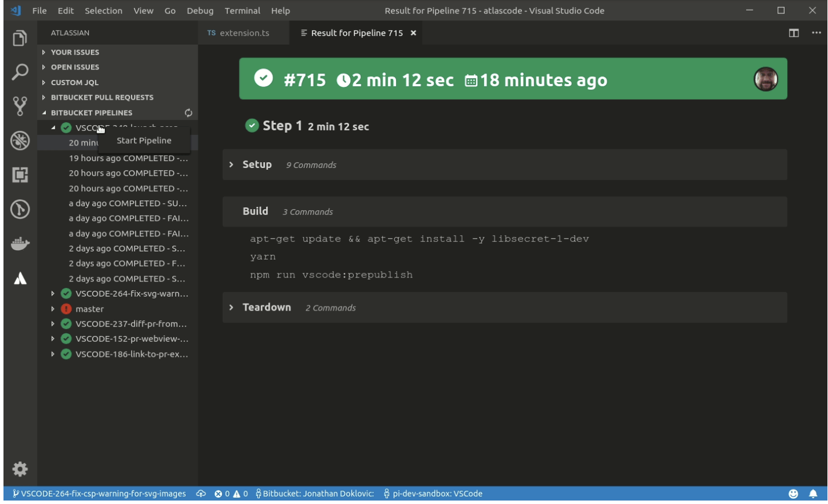Refresh the Bitbucket Pipelines list
Image resolution: width=828 pixels, height=504 pixels.
click(188, 113)
